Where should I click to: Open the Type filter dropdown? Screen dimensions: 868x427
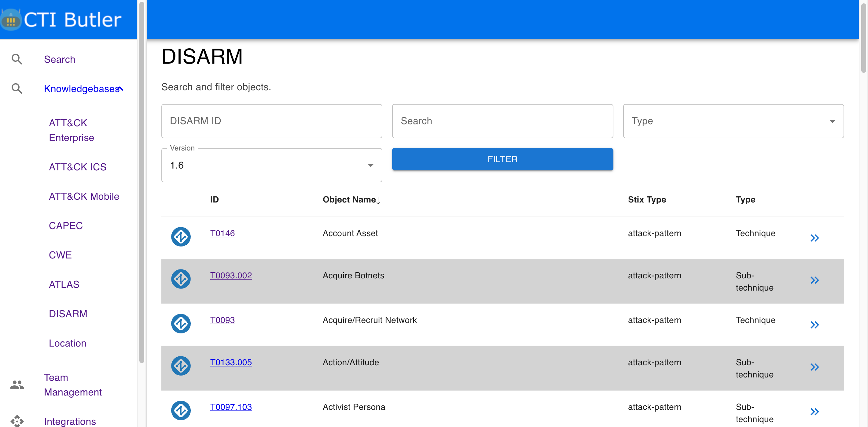[x=733, y=121]
